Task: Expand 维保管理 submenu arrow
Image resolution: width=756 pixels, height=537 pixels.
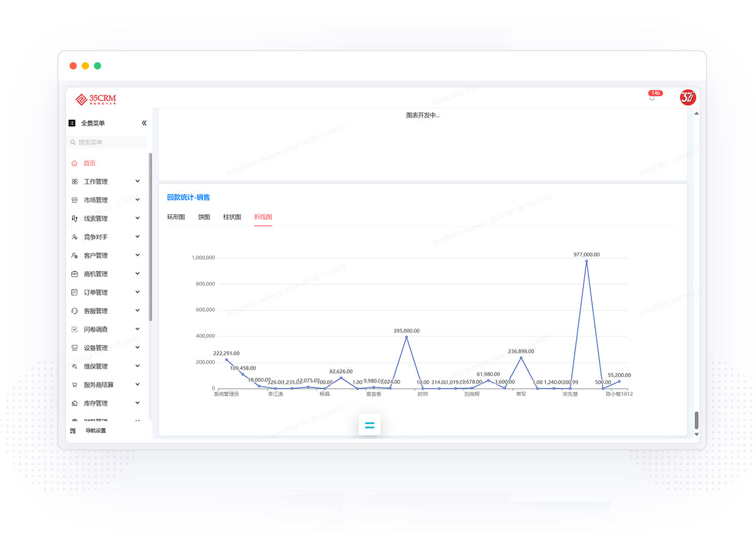Action: click(x=138, y=366)
